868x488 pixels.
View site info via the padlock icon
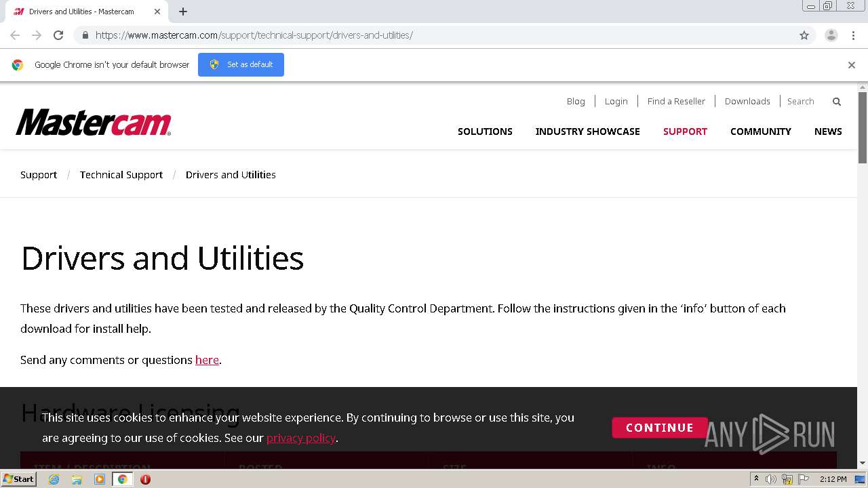[x=85, y=35]
